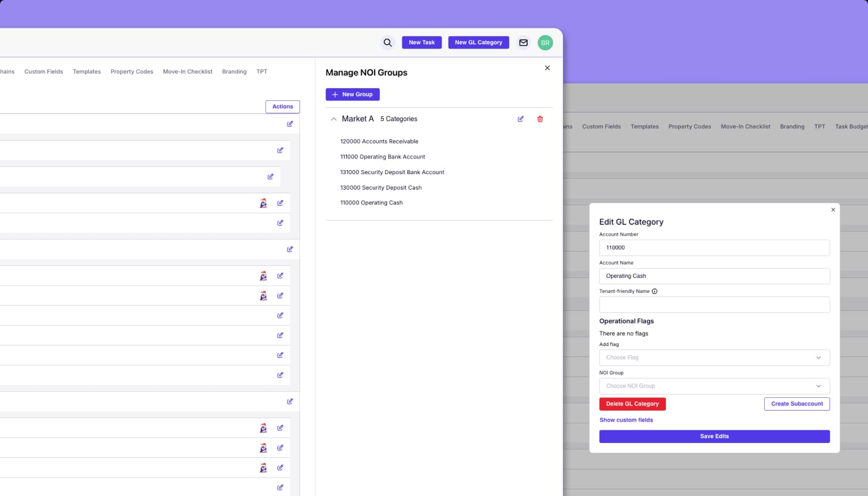Click the info icon beside Tenant-friendly Name
The image size is (868, 496).
coord(654,291)
